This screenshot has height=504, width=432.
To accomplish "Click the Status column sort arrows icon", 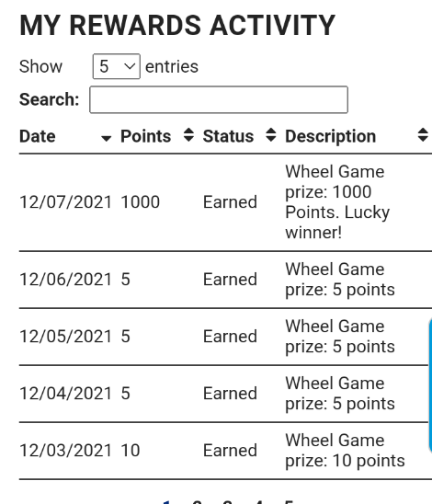I will click(x=271, y=135).
